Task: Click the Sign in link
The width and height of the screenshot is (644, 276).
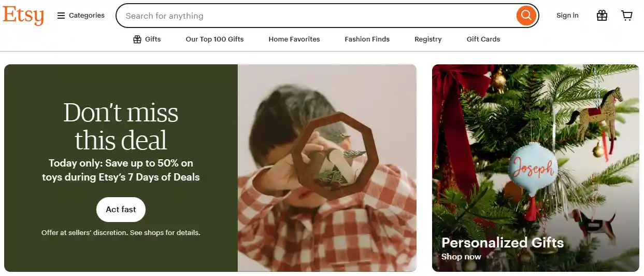Action: pyautogui.click(x=567, y=16)
